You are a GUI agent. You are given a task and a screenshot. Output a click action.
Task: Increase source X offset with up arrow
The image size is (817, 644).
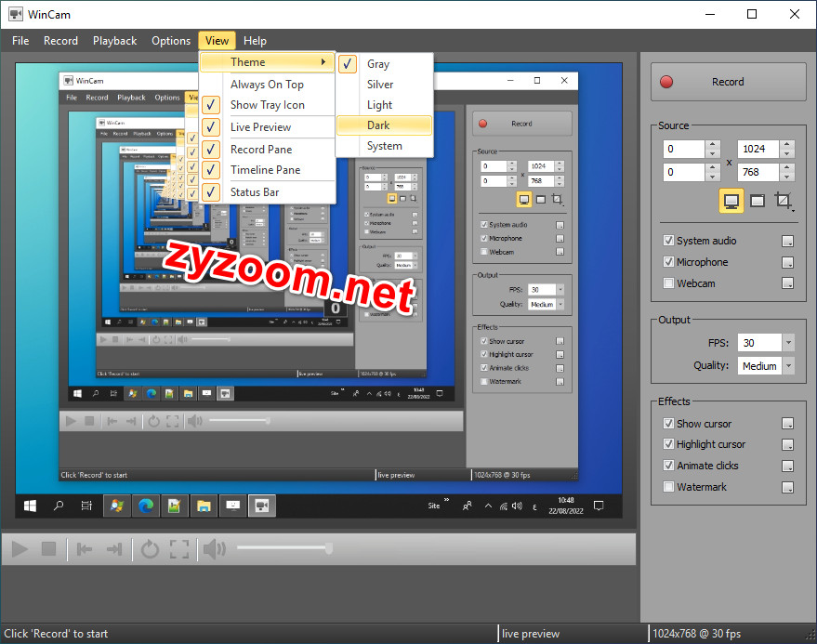[x=713, y=144]
